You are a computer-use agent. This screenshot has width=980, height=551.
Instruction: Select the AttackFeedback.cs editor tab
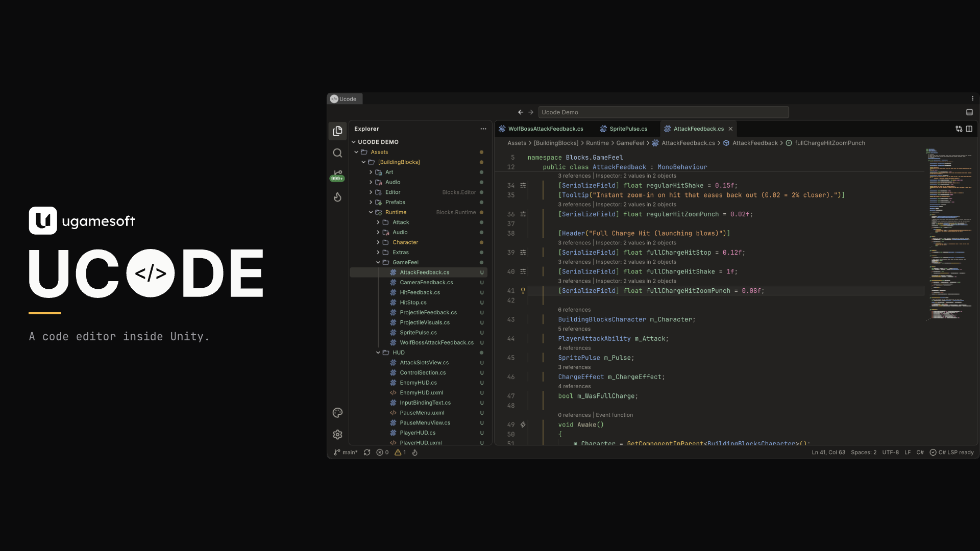(x=698, y=129)
